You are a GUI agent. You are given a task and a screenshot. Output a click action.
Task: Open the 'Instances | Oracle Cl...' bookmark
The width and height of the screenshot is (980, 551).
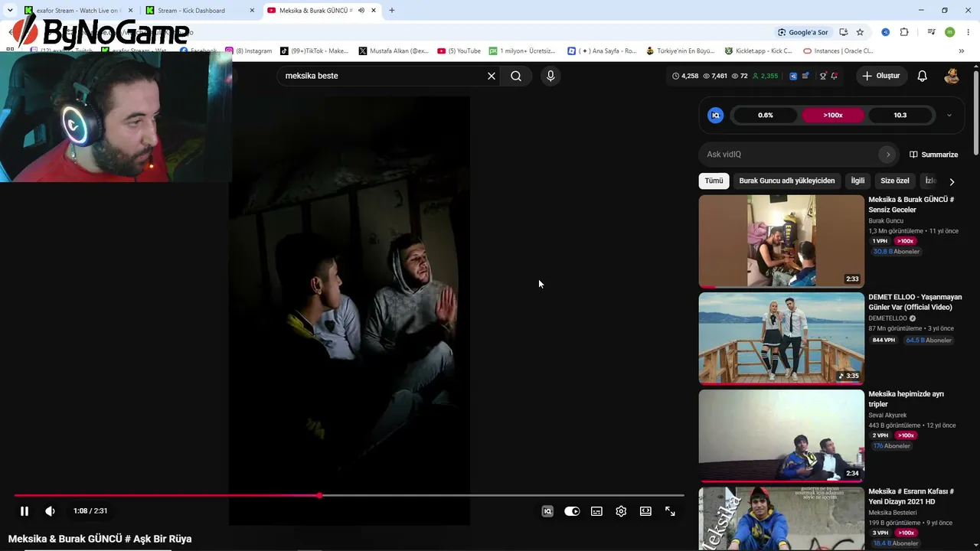coord(838,51)
